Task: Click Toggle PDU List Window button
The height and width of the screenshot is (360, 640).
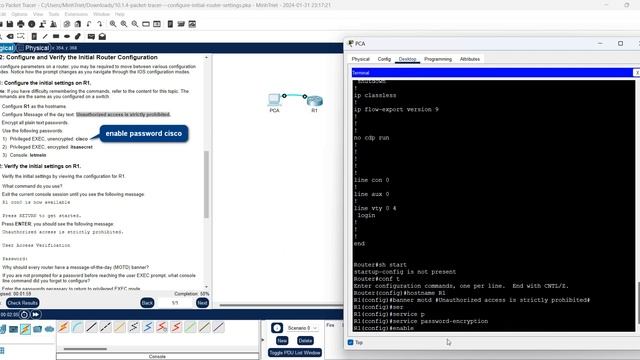Action: click(x=295, y=353)
